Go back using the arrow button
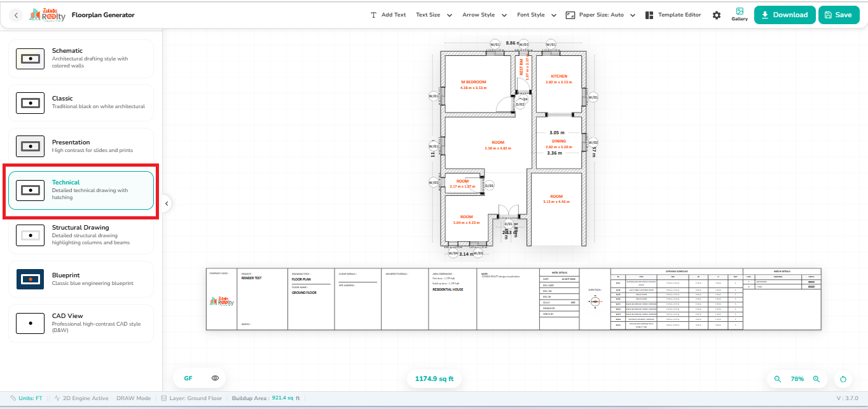The width and height of the screenshot is (868, 409). [x=17, y=15]
